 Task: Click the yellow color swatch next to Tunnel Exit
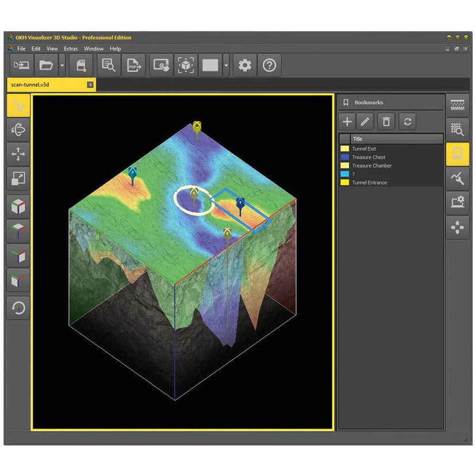[345, 148]
